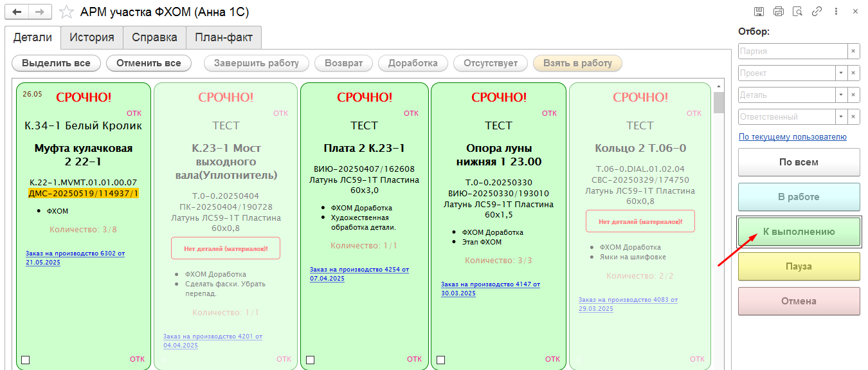Image resolution: width=868 pixels, height=370 pixels.
Task: Expand the Проект dropdown list
Action: (841, 73)
